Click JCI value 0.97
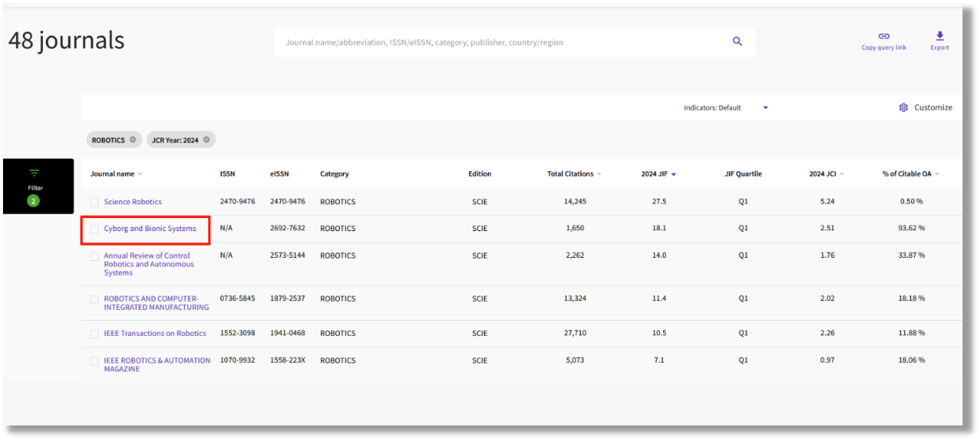The height and width of the screenshot is (440, 980). pos(827,360)
